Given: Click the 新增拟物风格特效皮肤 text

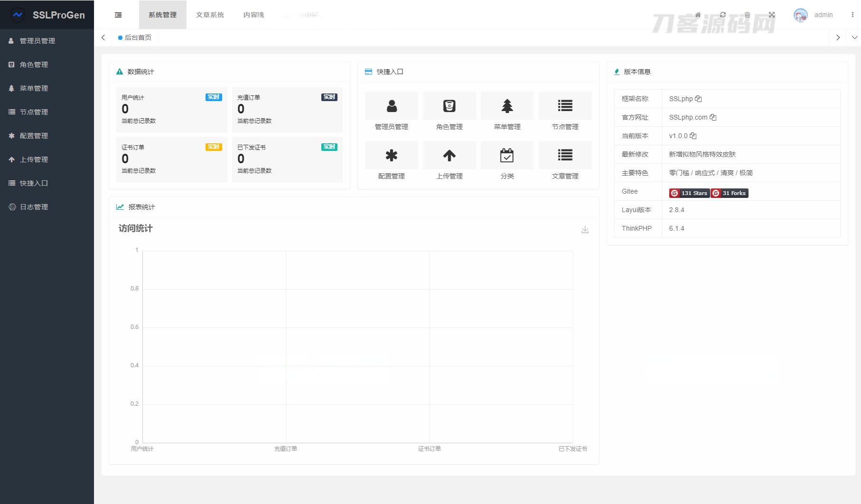Looking at the screenshot, I should pos(702,154).
